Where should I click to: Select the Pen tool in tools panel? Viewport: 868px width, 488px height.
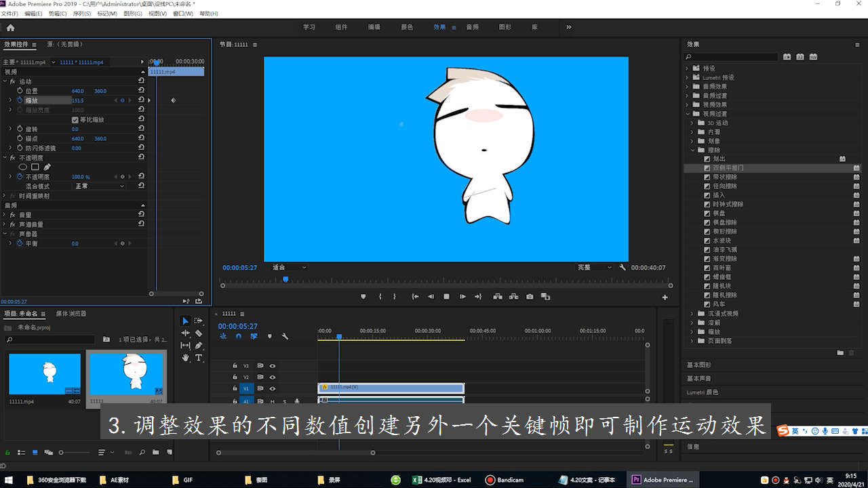click(199, 345)
